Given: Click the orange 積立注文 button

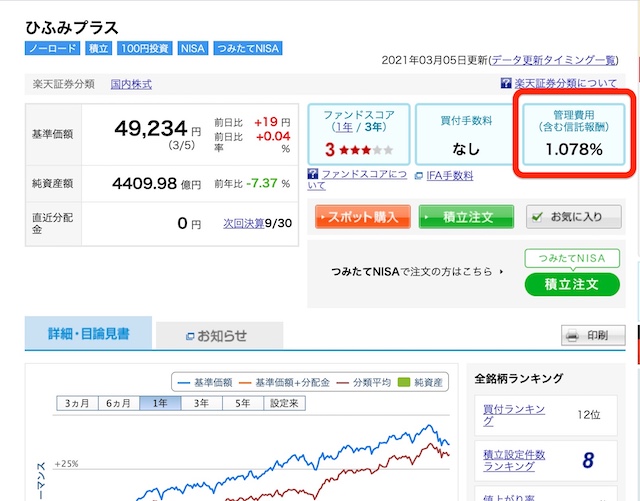Looking at the screenshot, I should pyautogui.click(x=466, y=216).
